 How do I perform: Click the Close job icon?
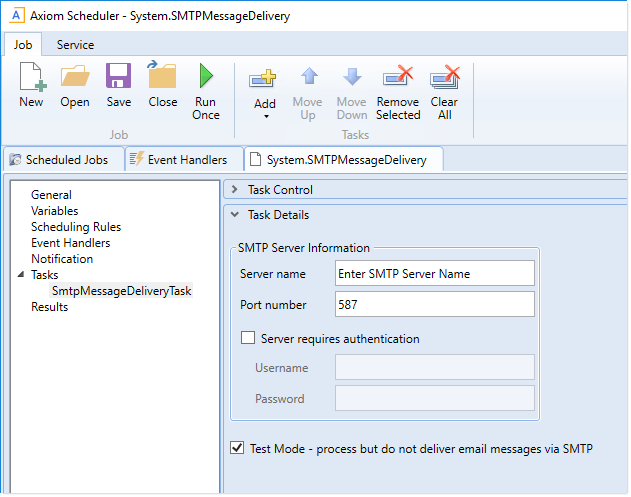[x=162, y=78]
